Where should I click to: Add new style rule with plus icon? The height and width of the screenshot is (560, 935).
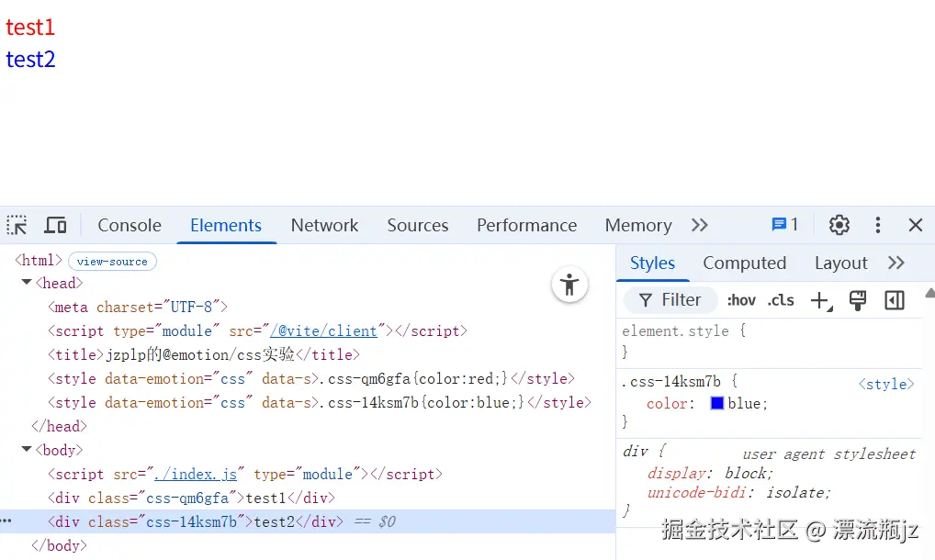820,300
